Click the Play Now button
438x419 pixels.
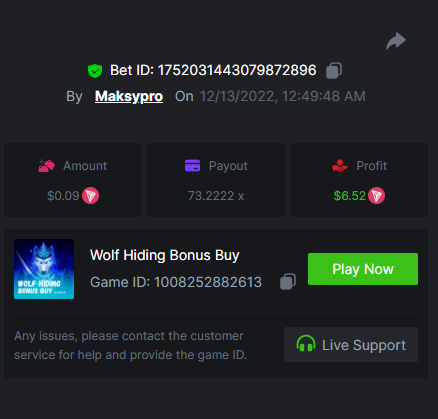(x=363, y=269)
